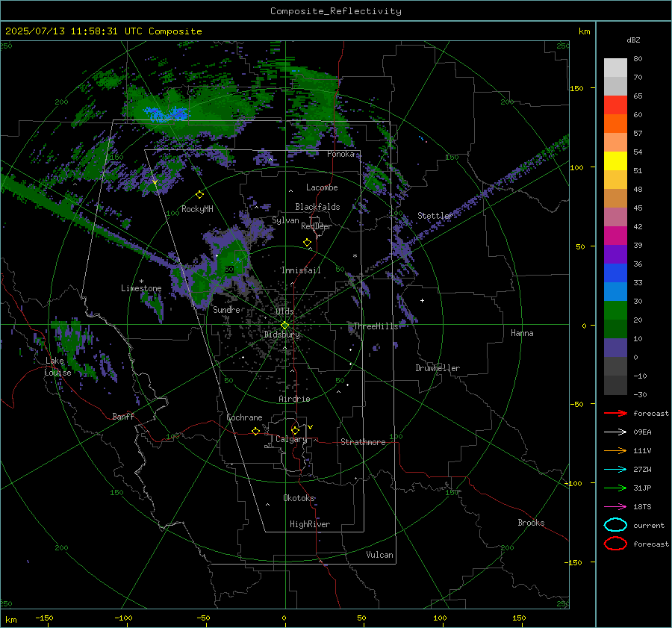Click the 09EA legend text
Screen dimensions: 672x628
[642, 432]
